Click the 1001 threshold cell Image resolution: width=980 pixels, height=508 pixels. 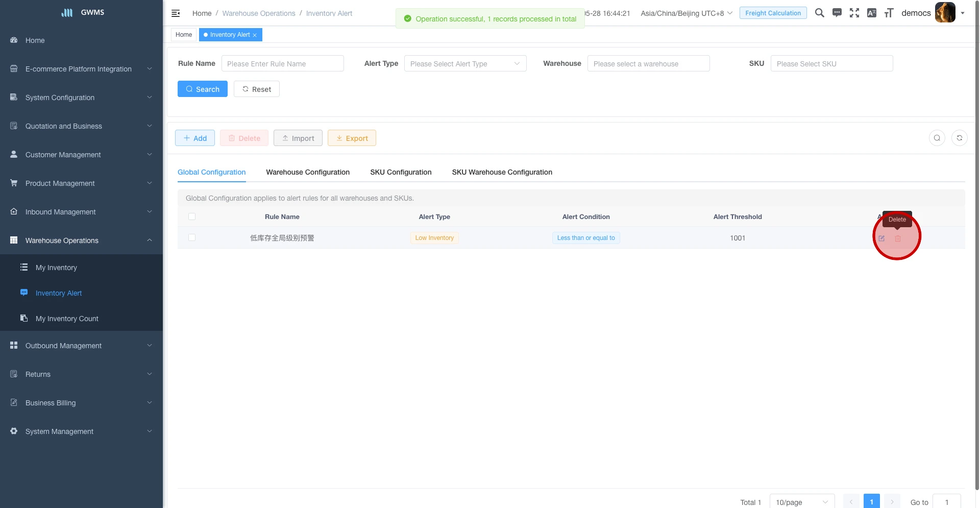coord(738,238)
